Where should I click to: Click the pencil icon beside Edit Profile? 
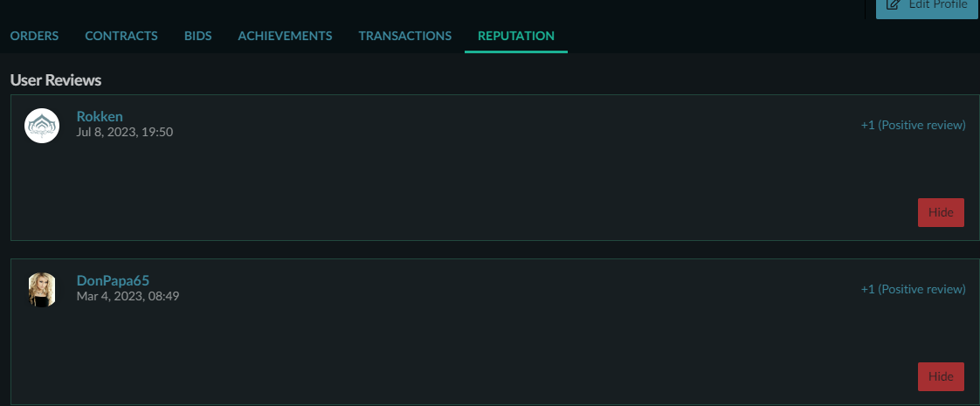pos(893,5)
